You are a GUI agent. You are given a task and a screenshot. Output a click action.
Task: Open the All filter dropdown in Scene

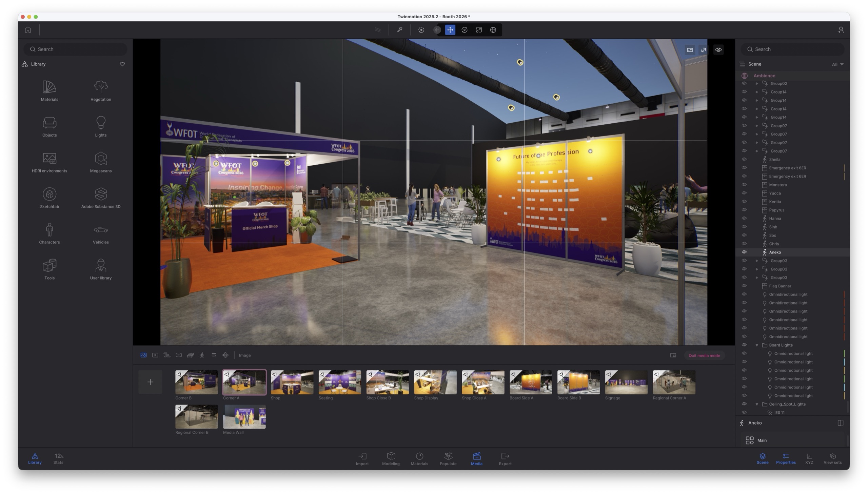(x=837, y=64)
